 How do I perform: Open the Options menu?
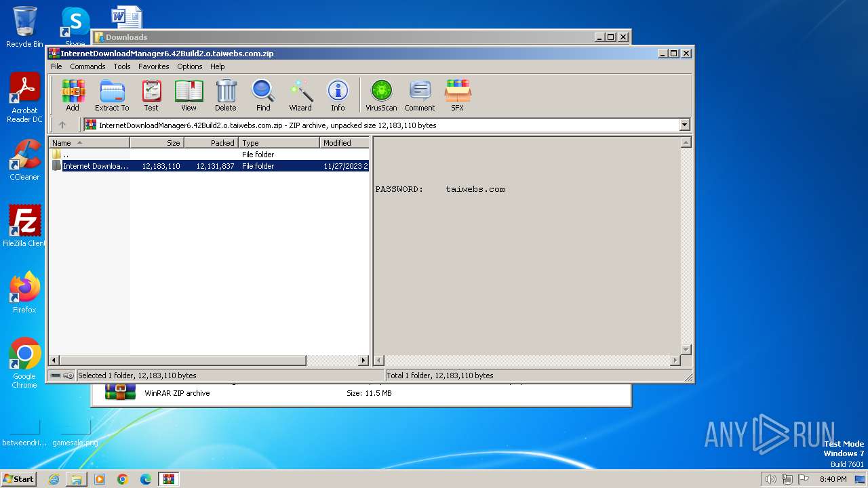click(190, 66)
